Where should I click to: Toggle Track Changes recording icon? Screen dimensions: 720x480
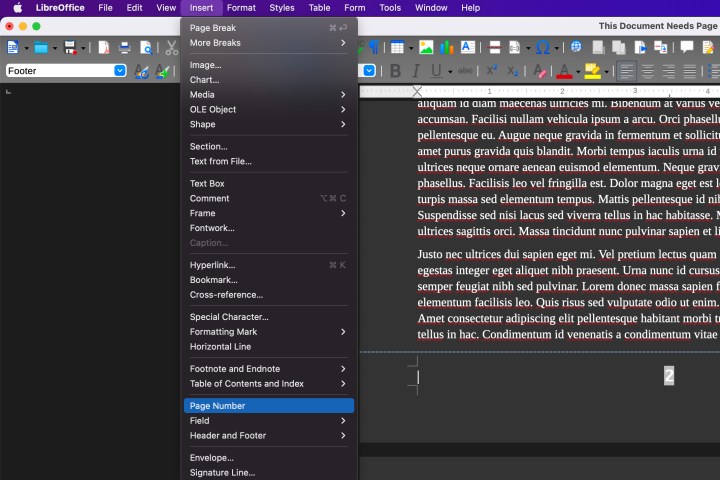708,47
